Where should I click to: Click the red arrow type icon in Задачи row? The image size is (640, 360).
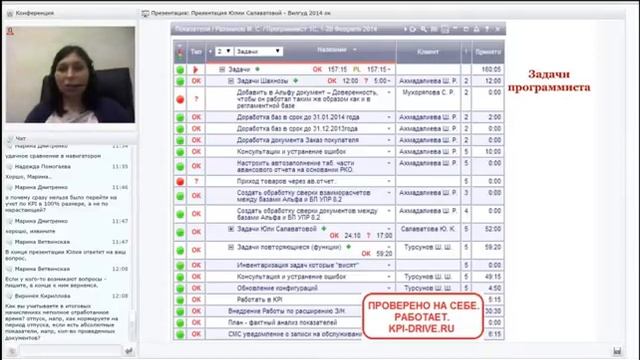coord(196,70)
